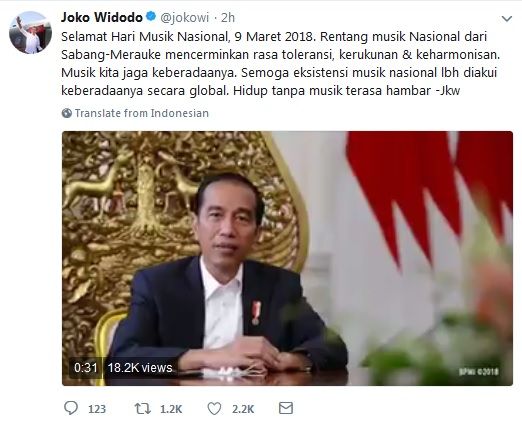This screenshot has height=422, width=522.
Task: Open the Joko Widodo display name link
Action: click(102, 17)
